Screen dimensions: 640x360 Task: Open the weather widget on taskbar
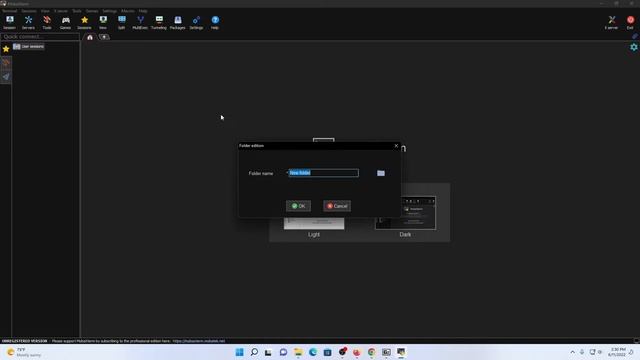[24, 352]
